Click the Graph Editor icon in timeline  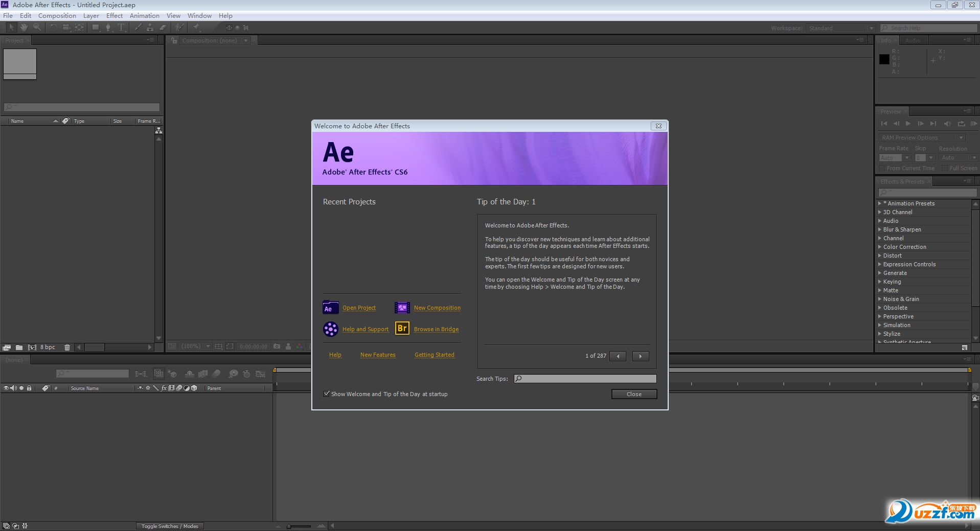click(260, 374)
